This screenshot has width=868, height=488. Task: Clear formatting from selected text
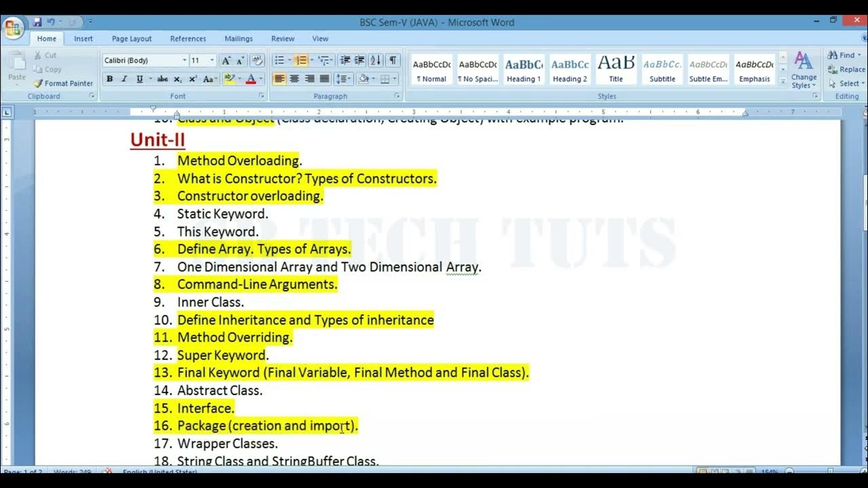click(x=257, y=60)
